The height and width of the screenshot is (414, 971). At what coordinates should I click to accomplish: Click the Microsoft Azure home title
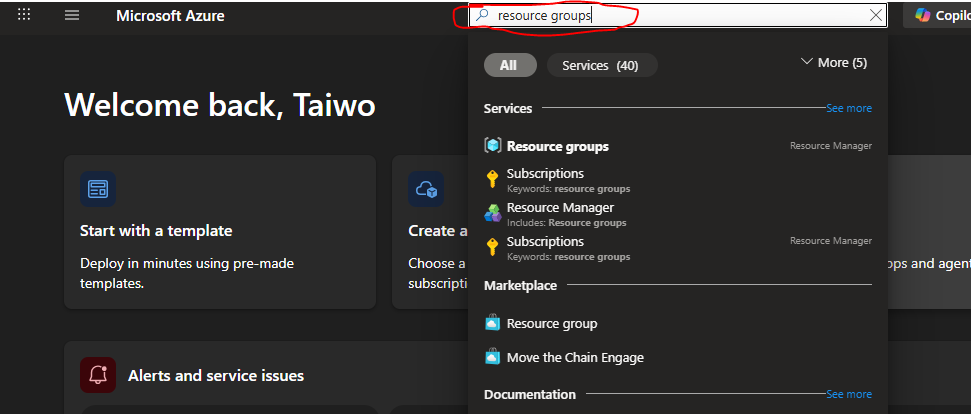pos(170,15)
